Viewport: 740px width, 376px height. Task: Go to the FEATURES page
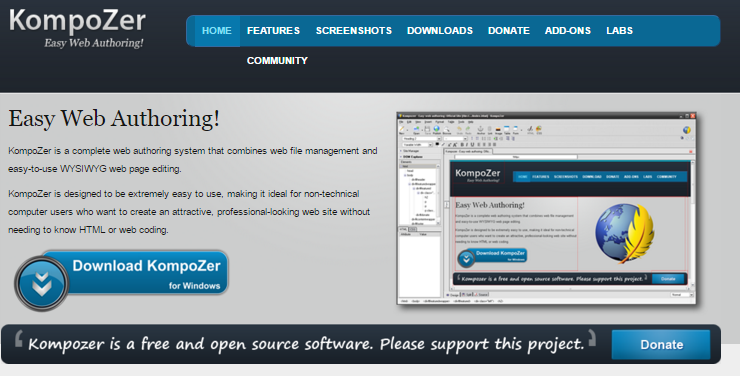point(273,31)
